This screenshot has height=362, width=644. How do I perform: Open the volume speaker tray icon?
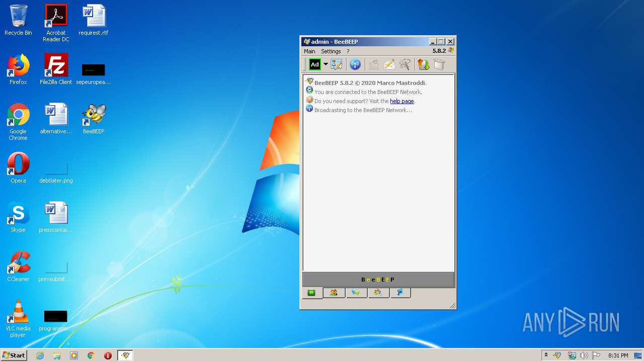click(x=584, y=355)
